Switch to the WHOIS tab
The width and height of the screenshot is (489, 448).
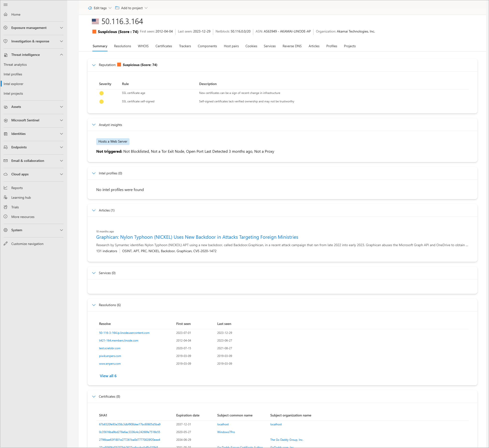click(143, 46)
